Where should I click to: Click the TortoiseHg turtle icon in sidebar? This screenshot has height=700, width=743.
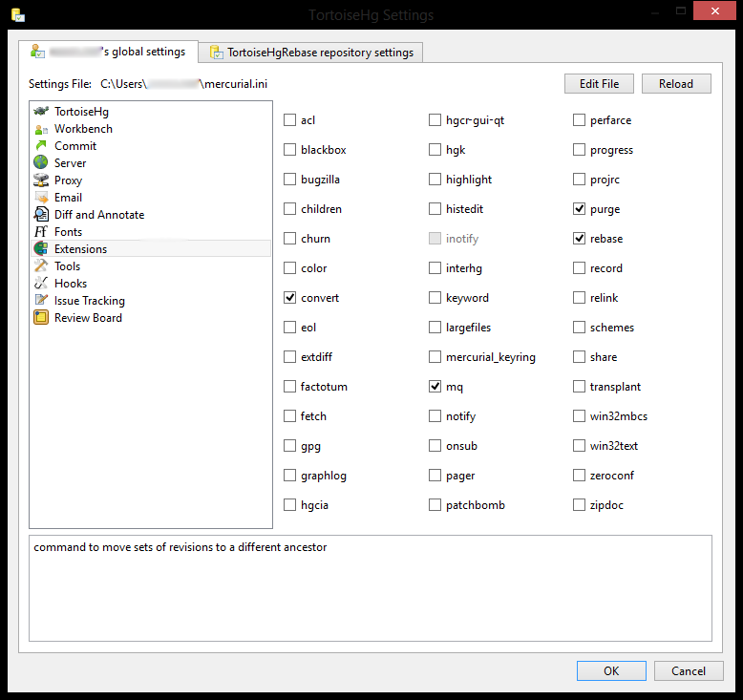(x=41, y=112)
